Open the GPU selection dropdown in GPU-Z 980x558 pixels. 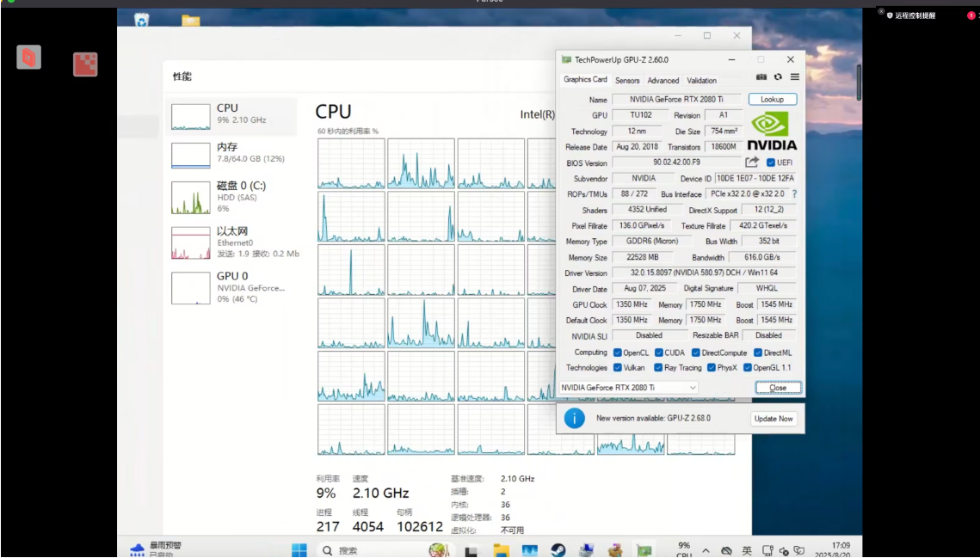pos(628,388)
